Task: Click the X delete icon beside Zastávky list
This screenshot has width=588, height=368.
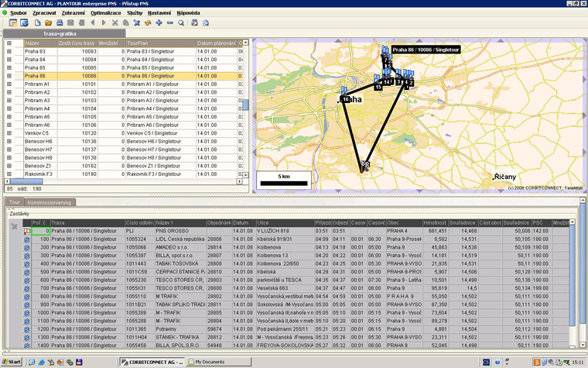Action: pos(14,226)
